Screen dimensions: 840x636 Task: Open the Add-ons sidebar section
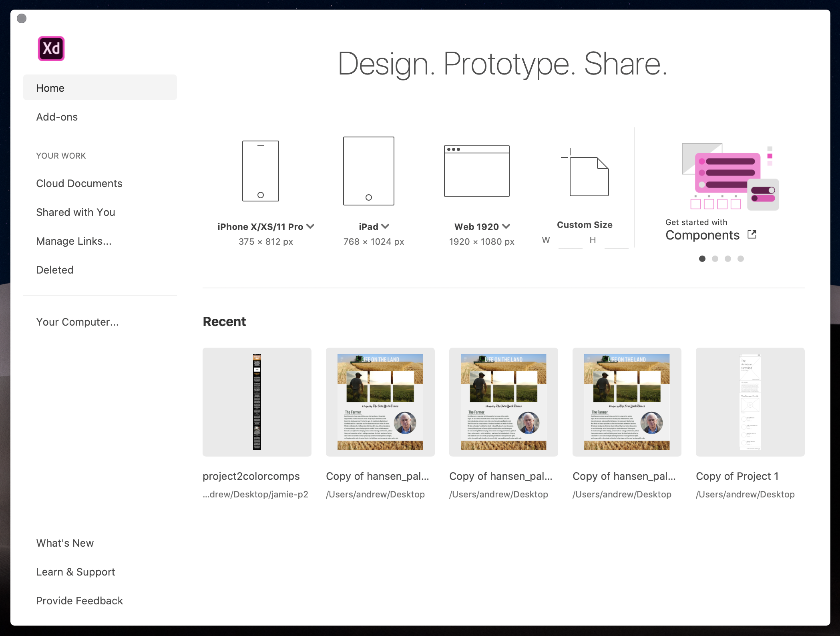(x=57, y=117)
